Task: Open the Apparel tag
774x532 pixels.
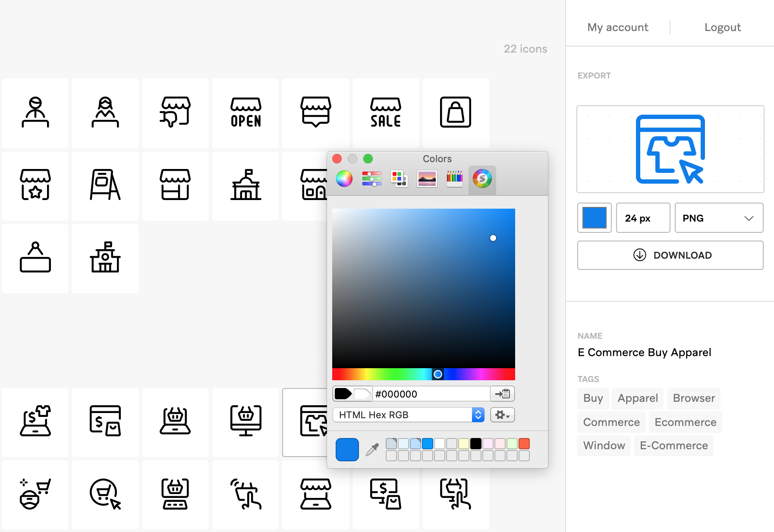Action: 637,398
